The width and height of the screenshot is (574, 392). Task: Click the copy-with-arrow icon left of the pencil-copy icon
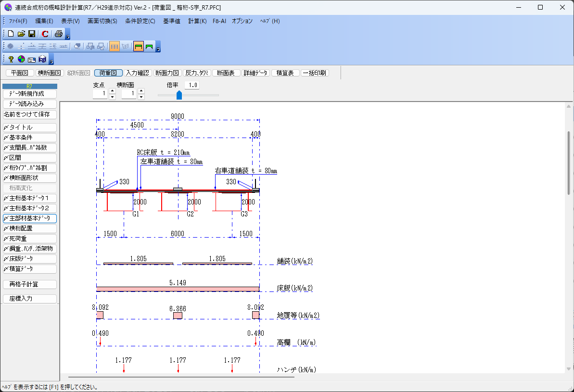coord(90,47)
